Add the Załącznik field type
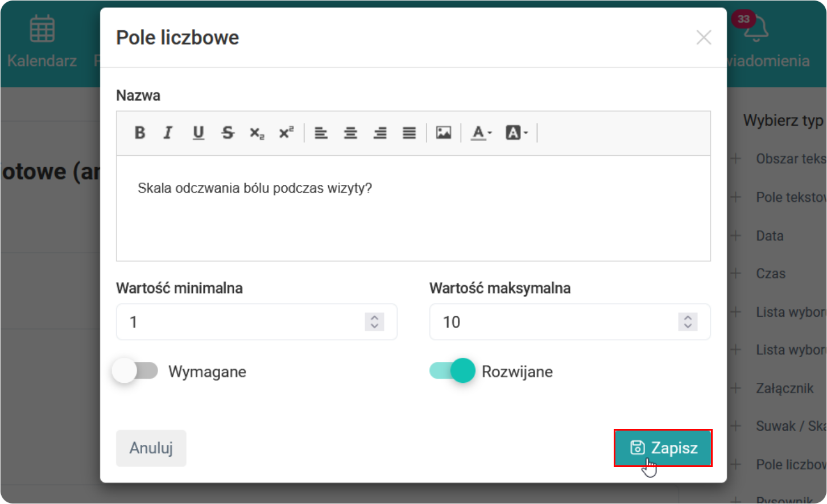 pyautogui.click(x=772, y=389)
